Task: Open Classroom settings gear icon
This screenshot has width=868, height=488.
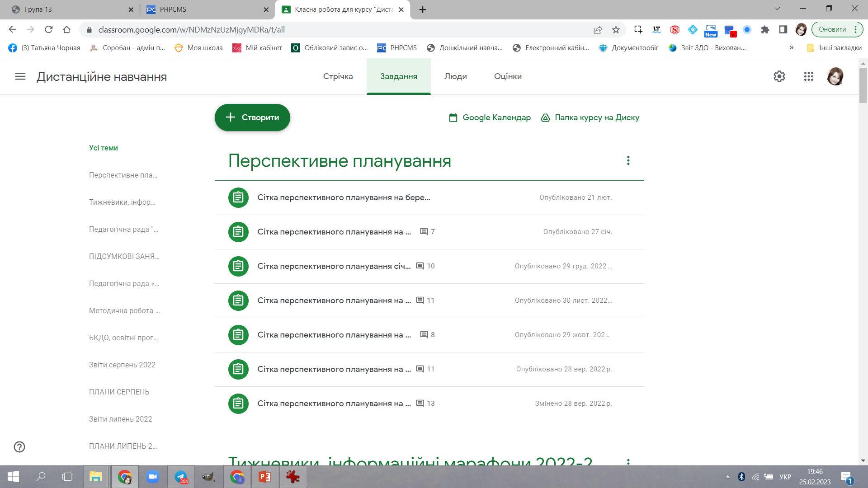Action: [779, 76]
